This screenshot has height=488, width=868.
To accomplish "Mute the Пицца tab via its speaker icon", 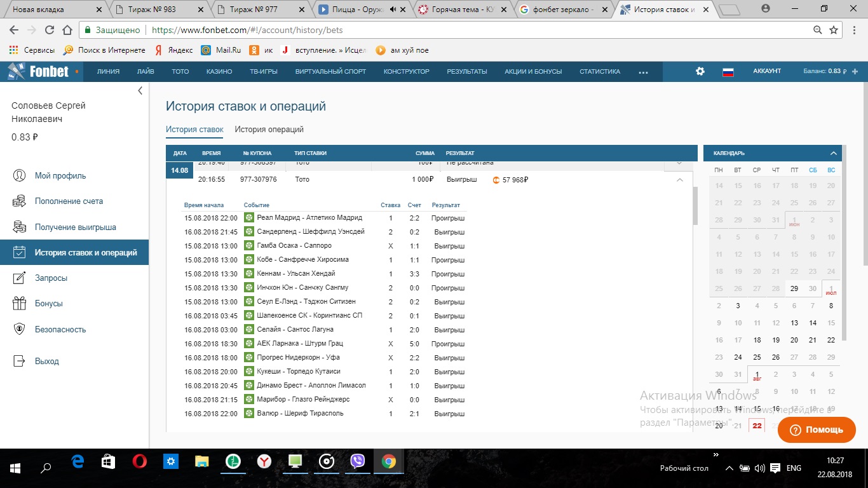I will [393, 10].
